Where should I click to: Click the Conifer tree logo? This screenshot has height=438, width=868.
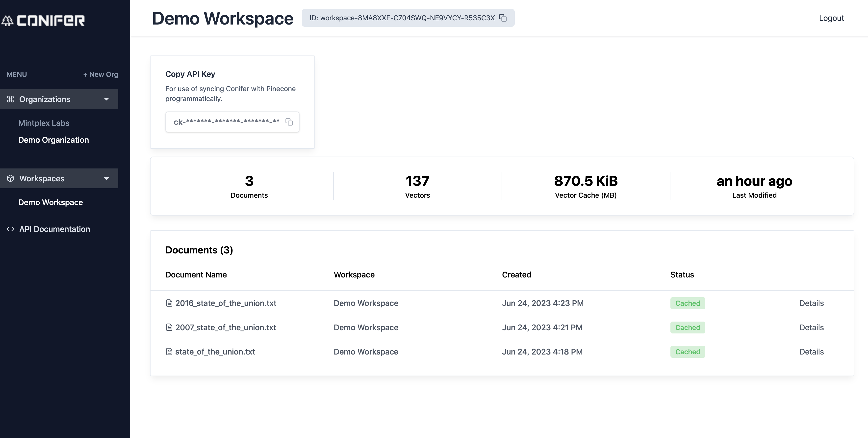click(7, 21)
